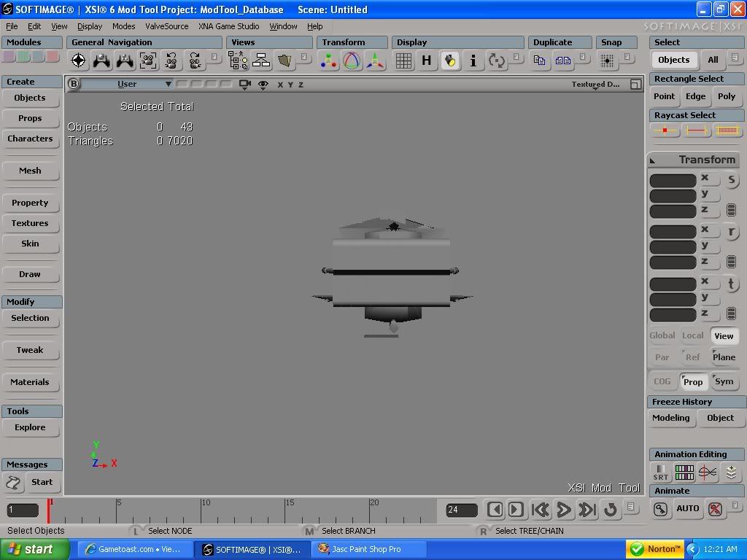747x560 pixels.
Task: Open the General Navigation options menu
Action: (214, 57)
